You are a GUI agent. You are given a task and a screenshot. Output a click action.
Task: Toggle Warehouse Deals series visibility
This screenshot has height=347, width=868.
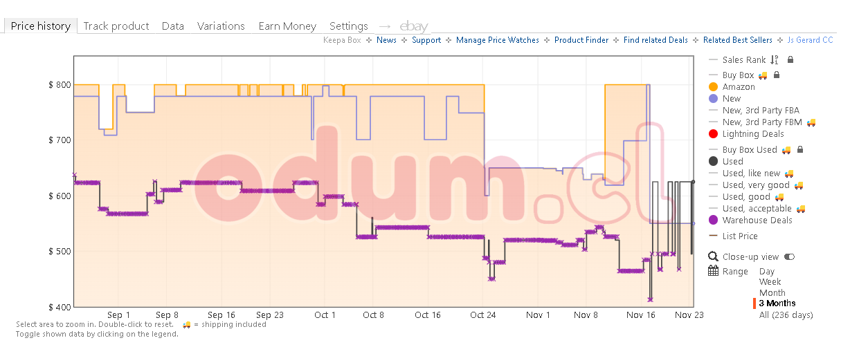(714, 221)
